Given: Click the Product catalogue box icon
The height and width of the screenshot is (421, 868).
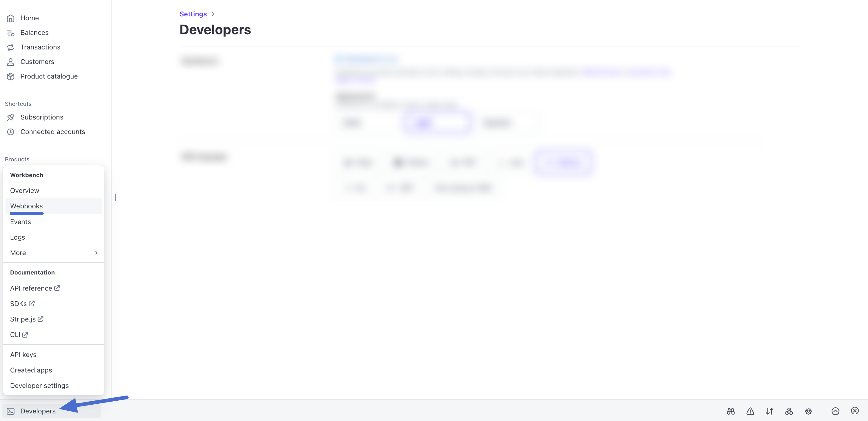Looking at the screenshot, I should (10, 76).
